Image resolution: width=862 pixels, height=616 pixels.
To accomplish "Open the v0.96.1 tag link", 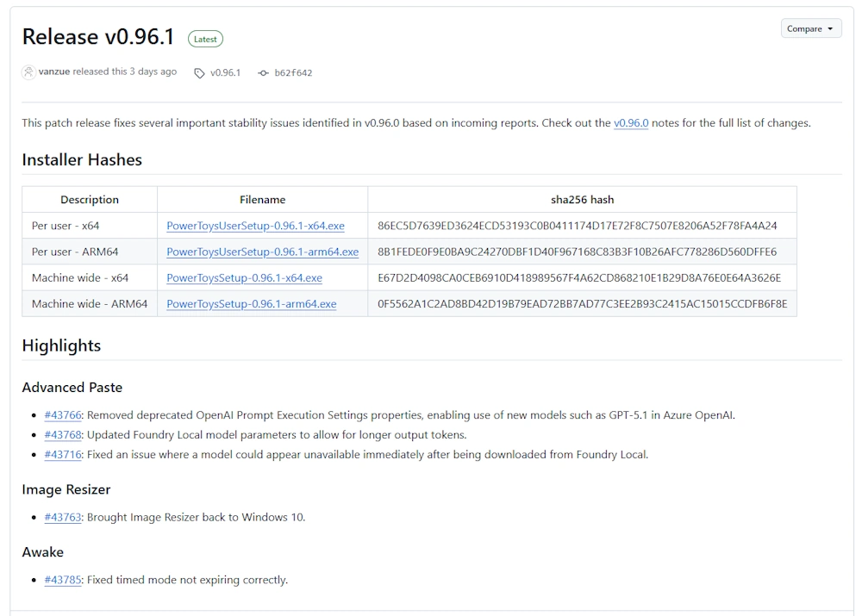I will click(225, 73).
